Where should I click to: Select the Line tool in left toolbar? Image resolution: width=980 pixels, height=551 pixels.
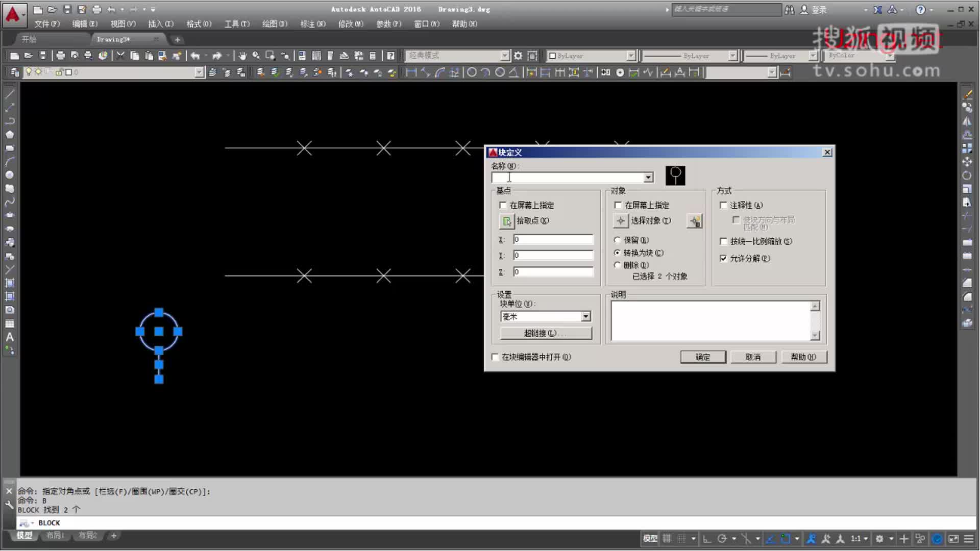[10, 94]
